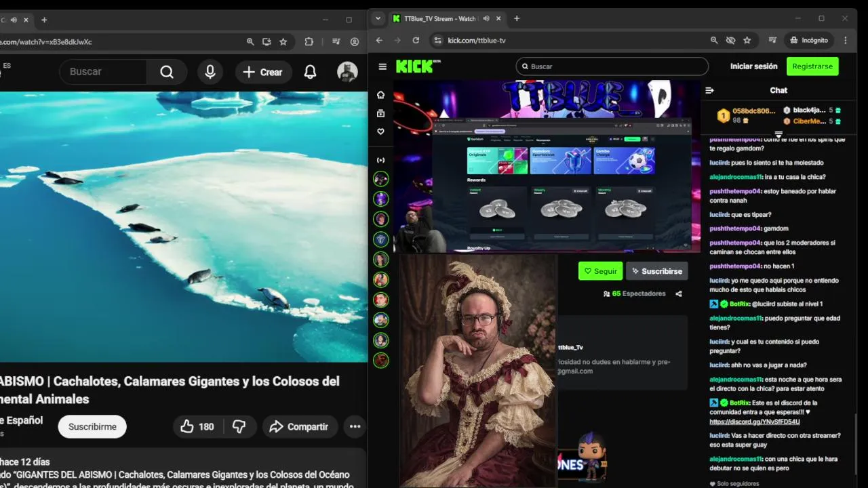
Task: Reload the kick.com page
Action: (416, 40)
